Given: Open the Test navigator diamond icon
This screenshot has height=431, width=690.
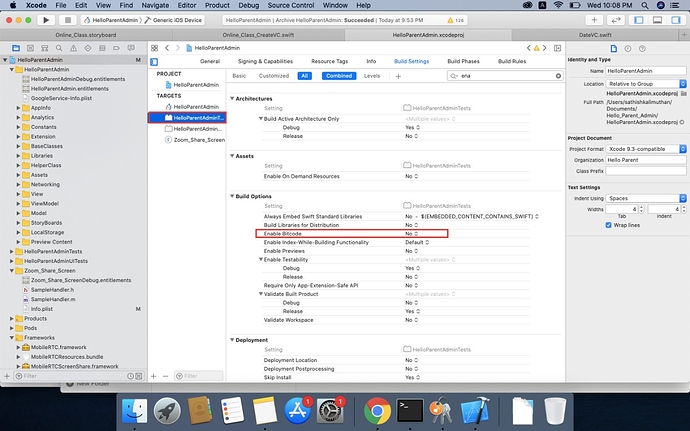Looking at the screenshot, I should (88, 48).
